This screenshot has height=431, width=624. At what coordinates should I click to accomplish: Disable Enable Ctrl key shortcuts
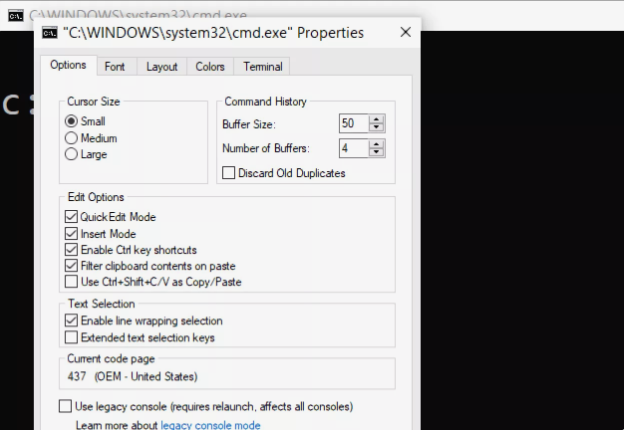click(71, 250)
